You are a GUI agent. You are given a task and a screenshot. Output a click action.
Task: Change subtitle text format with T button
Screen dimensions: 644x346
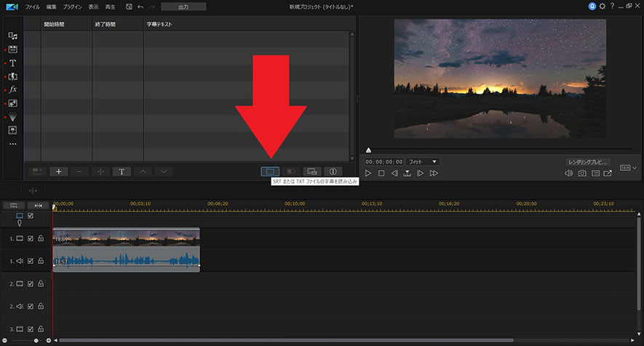tap(122, 172)
